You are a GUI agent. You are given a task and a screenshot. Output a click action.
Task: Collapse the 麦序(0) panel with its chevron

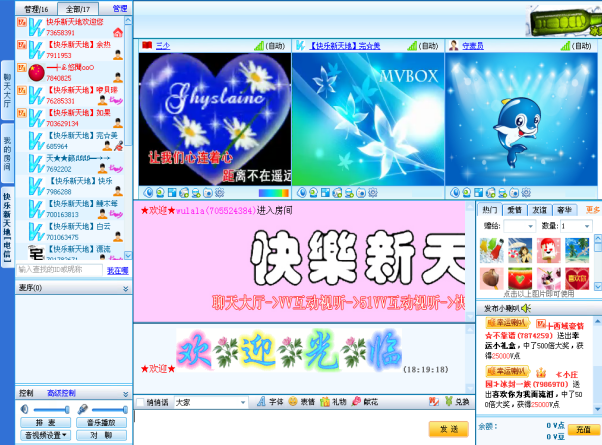click(x=126, y=288)
